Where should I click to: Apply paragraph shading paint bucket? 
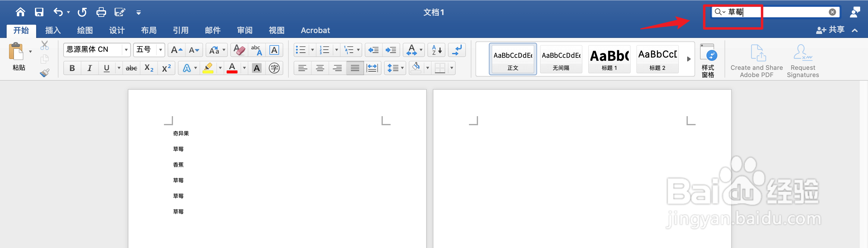coord(416,68)
